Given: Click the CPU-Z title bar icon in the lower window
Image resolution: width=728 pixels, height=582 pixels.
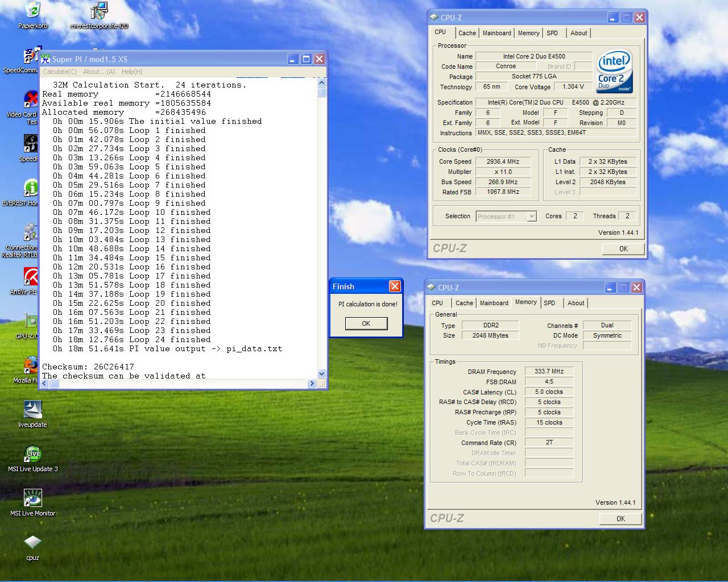Looking at the screenshot, I should 431,288.
